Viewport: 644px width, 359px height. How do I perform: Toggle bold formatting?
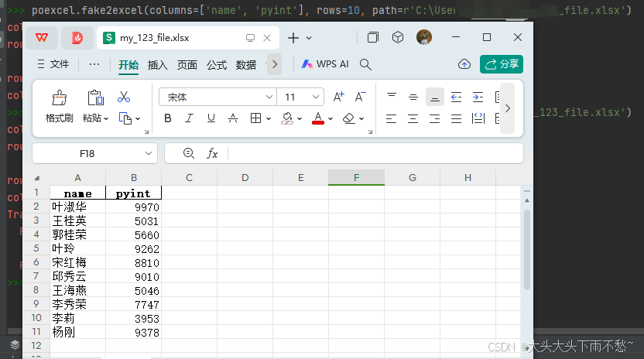pos(167,118)
